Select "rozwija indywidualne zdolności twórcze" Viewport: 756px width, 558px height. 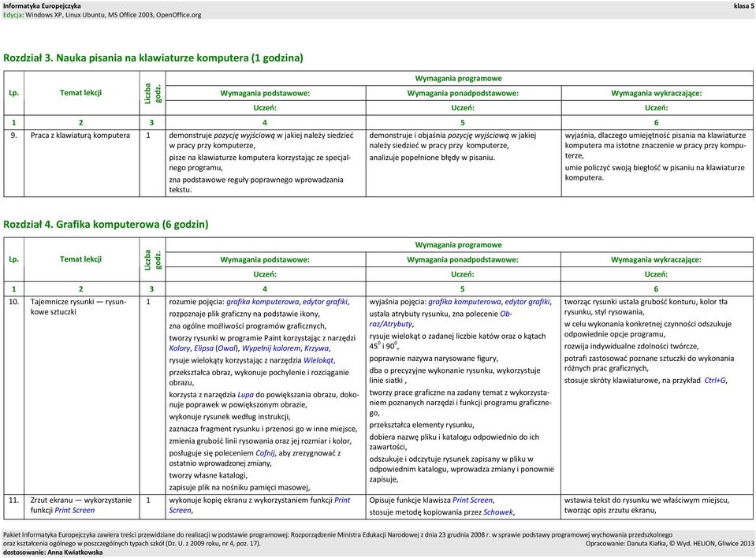[631, 347]
